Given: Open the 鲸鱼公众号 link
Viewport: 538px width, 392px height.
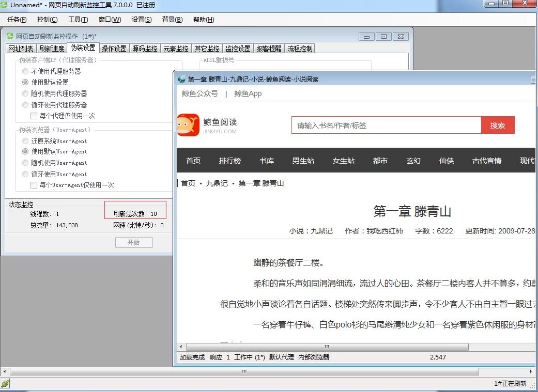Looking at the screenshot, I should pyautogui.click(x=200, y=93).
